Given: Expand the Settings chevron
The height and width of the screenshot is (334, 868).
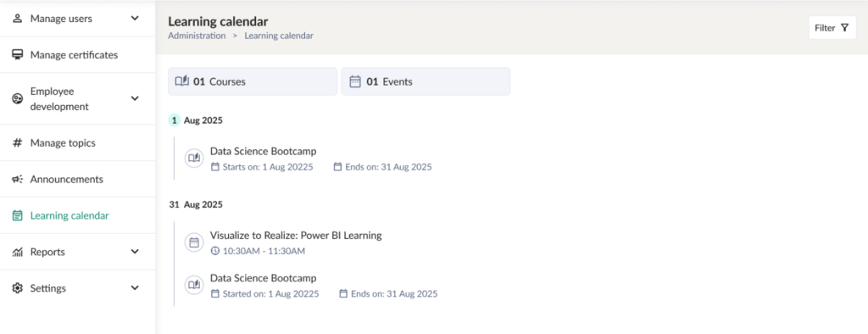Looking at the screenshot, I should point(135,288).
